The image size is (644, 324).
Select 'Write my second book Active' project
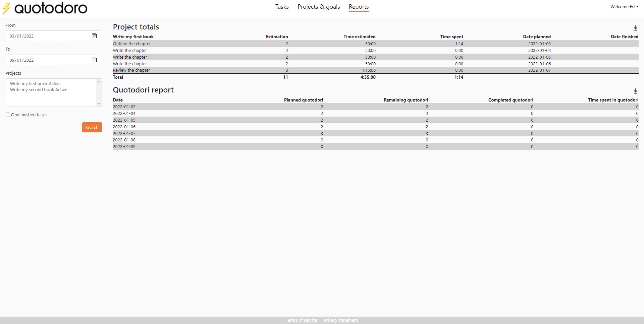point(39,90)
